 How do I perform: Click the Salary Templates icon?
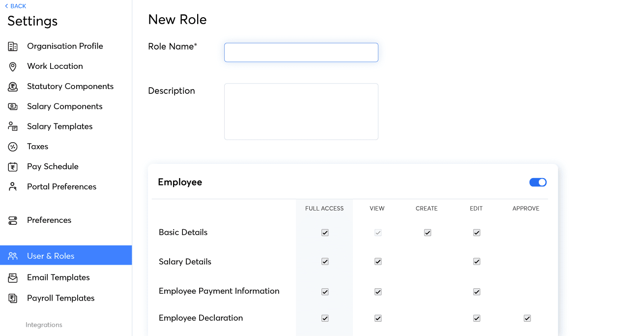click(x=13, y=126)
